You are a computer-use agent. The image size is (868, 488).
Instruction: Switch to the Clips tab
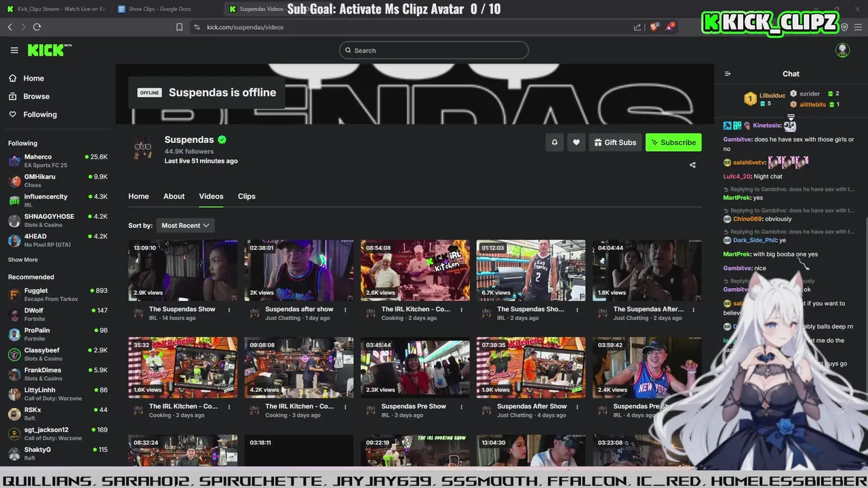point(246,196)
